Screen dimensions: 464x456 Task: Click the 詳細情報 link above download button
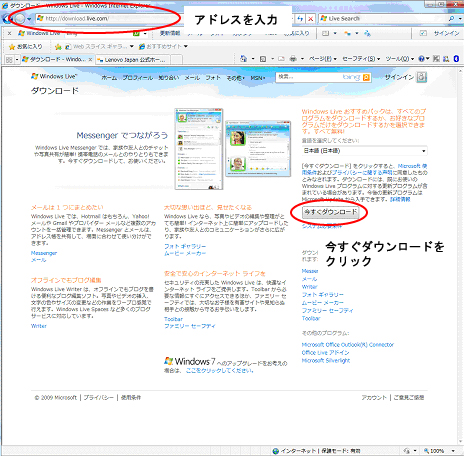click(400, 199)
